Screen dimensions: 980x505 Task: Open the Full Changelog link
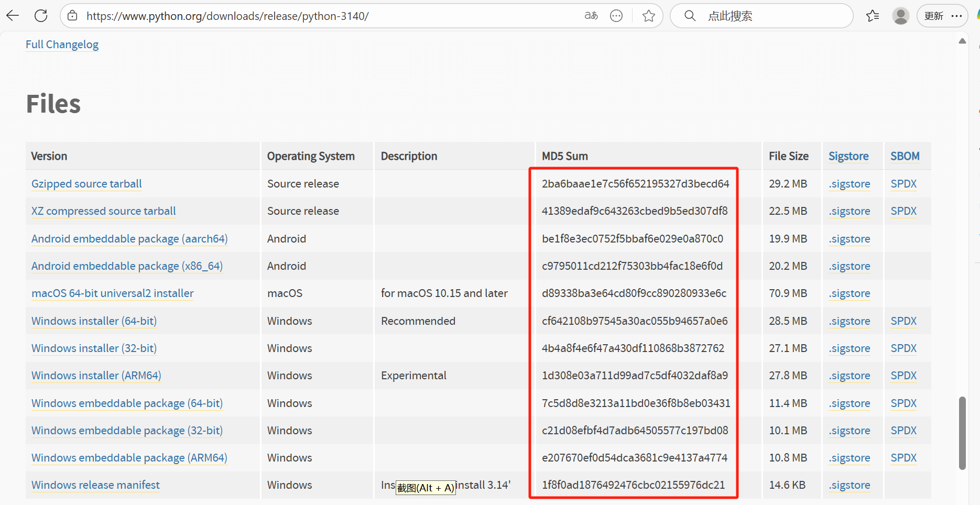62,45
